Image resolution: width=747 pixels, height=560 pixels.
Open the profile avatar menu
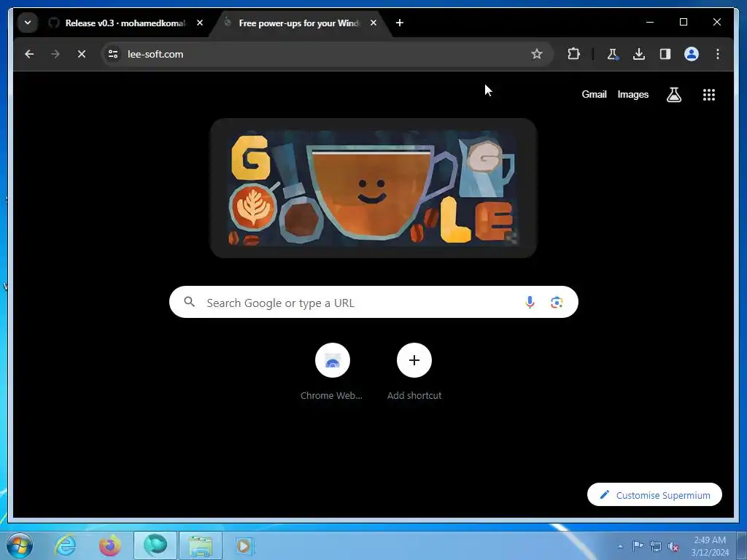pos(692,54)
